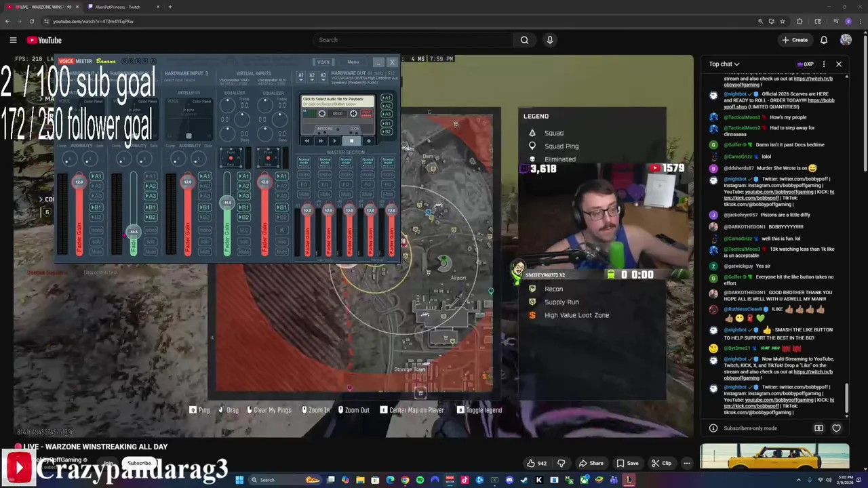Screen dimensions: 868x488
Task: Play the Voicemeeter recorder
Action: coord(335,141)
